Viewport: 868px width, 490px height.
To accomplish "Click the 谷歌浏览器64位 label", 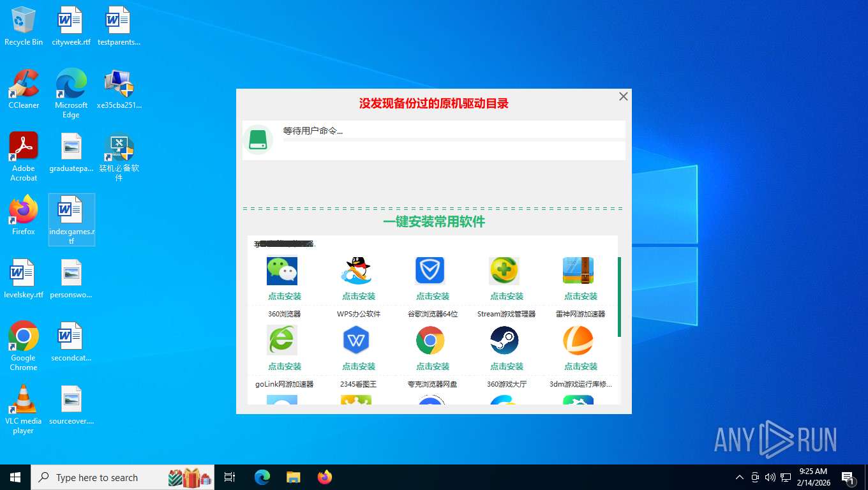I will [433, 314].
